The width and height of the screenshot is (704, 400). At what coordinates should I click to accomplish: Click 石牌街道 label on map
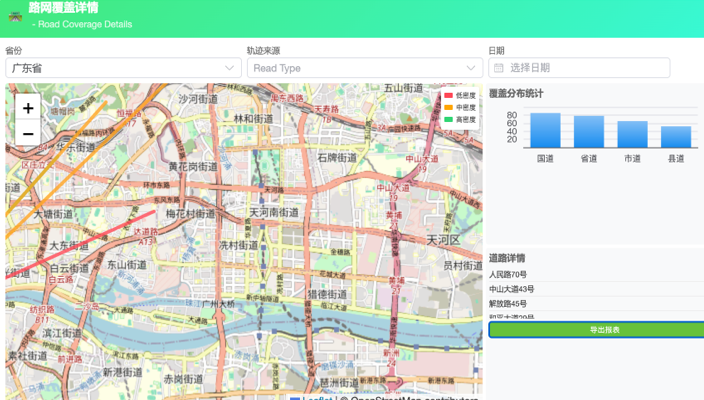[x=337, y=158]
